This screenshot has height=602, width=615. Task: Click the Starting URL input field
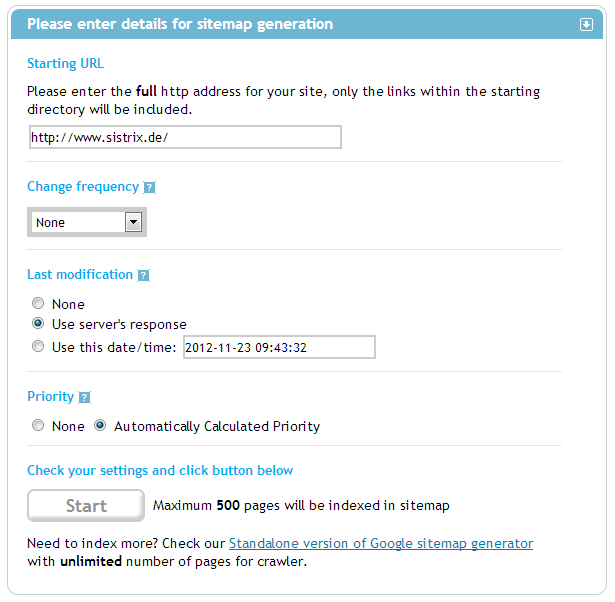tap(185, 137)
